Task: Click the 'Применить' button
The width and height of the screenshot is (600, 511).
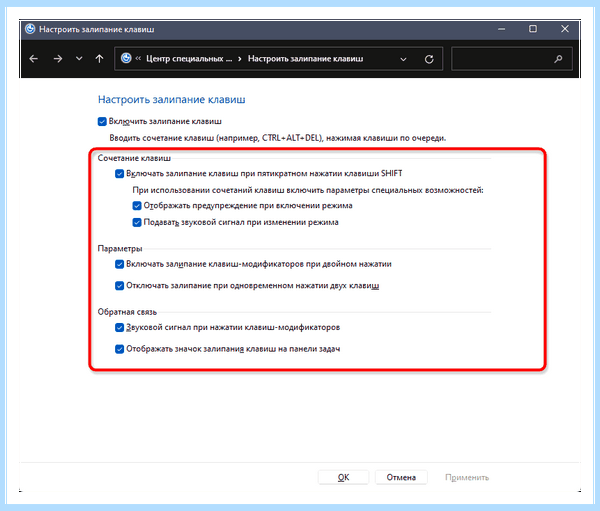Action: (467, 477)
